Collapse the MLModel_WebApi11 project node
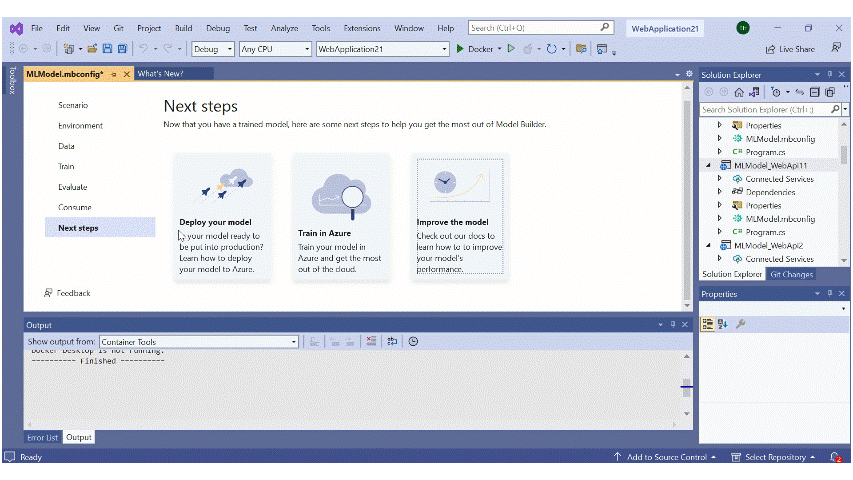The image size is (853, 480). [708, 165]
